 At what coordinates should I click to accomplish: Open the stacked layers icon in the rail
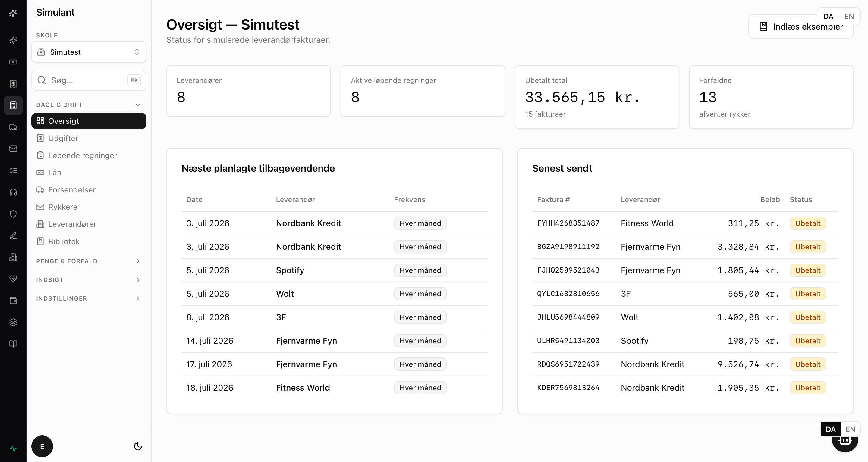pos(13,322)
